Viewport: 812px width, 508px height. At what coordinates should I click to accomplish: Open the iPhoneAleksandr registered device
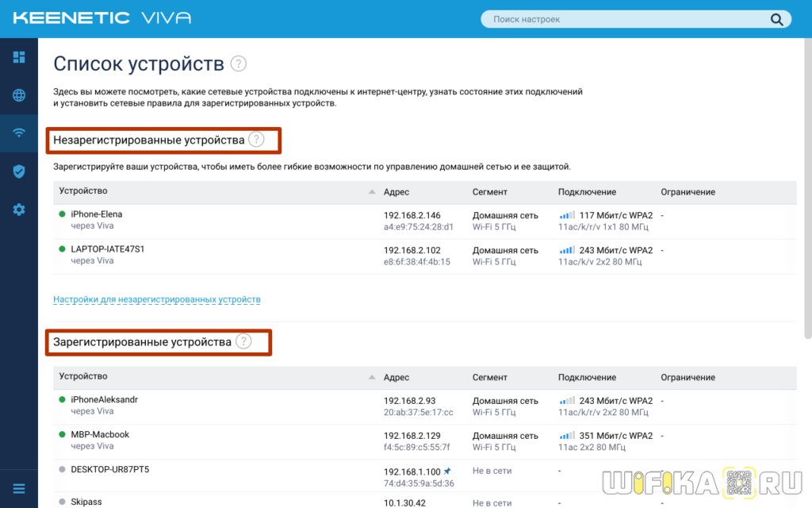(104, 400)
